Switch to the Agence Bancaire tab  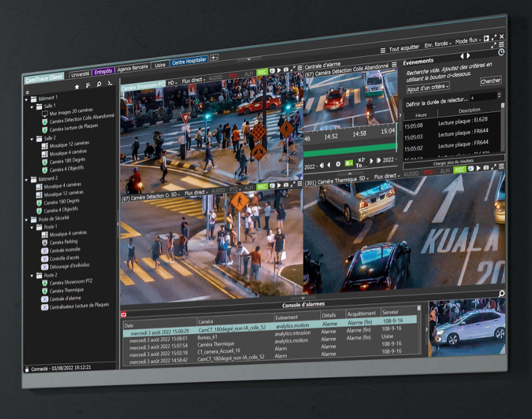[x=132, y=68]
